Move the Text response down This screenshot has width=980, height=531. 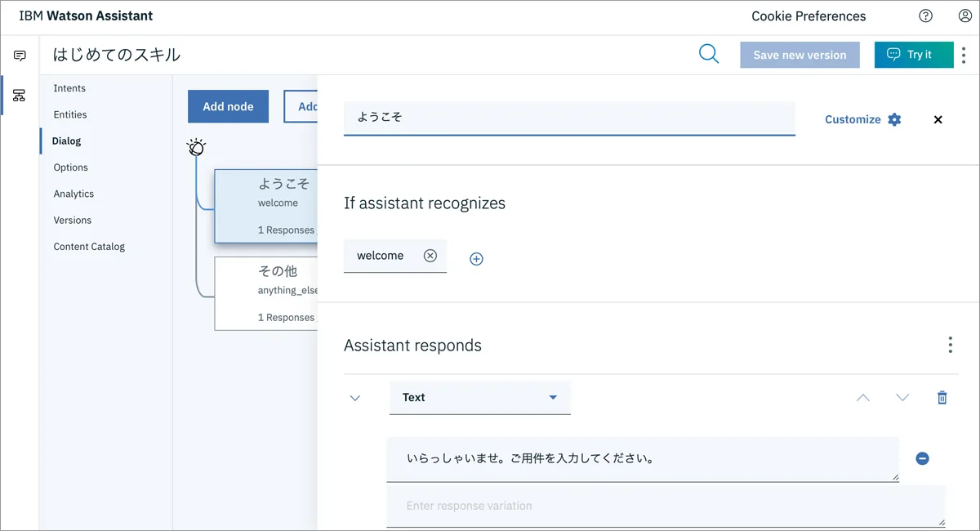tap(902, 398)
